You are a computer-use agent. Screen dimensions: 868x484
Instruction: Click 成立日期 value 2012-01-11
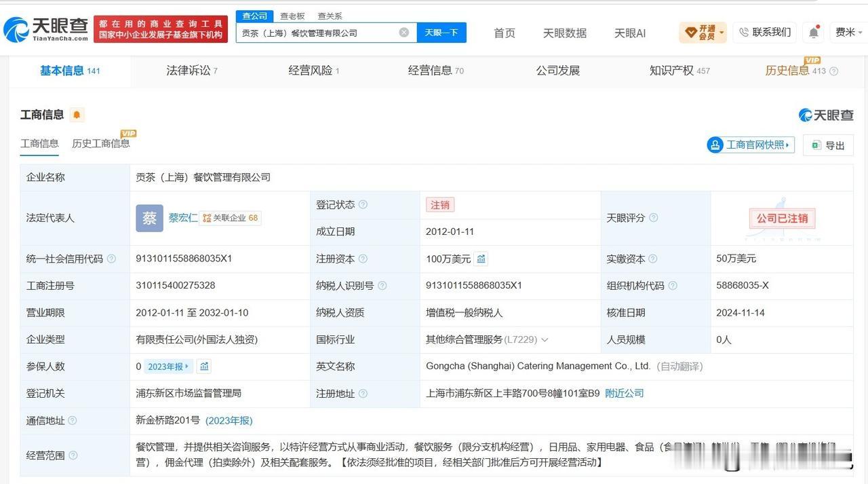pyautogui.click(x=450, y=231)
